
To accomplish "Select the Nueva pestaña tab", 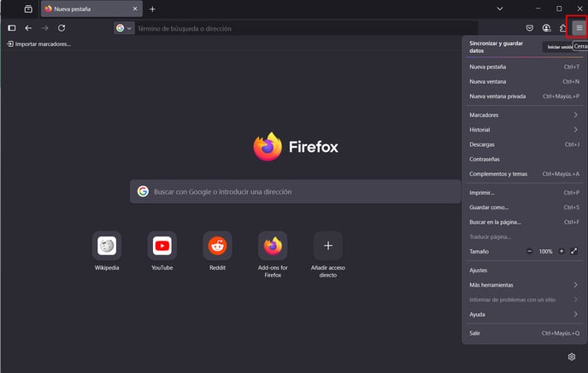I will point(91,9).
